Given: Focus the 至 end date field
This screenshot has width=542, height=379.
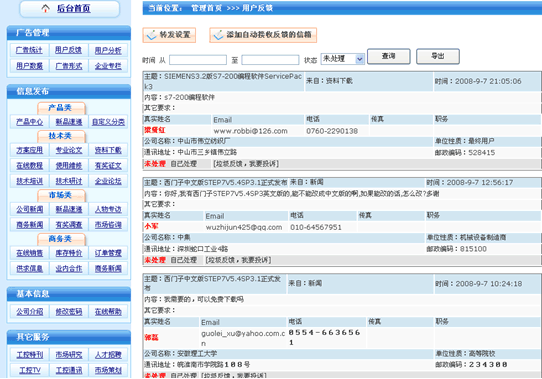Looking at the screenshot, I should [x=270, y=60].
